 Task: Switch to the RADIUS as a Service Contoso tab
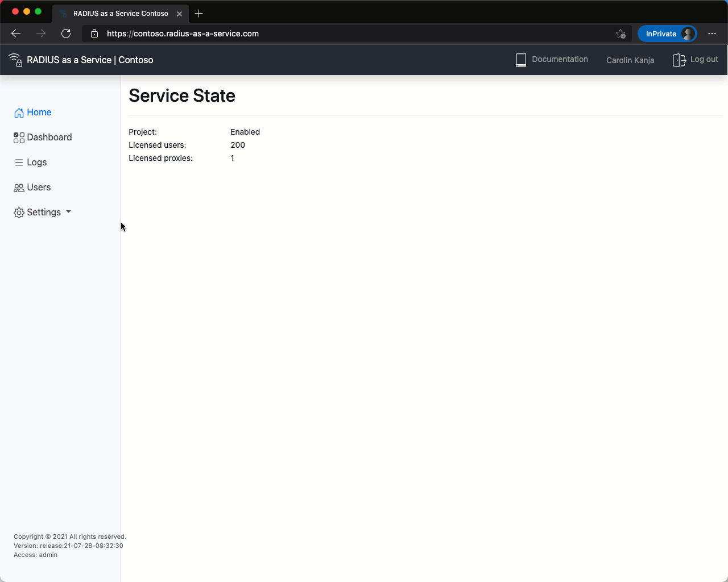pyautogui.click(x=121, y=13)
